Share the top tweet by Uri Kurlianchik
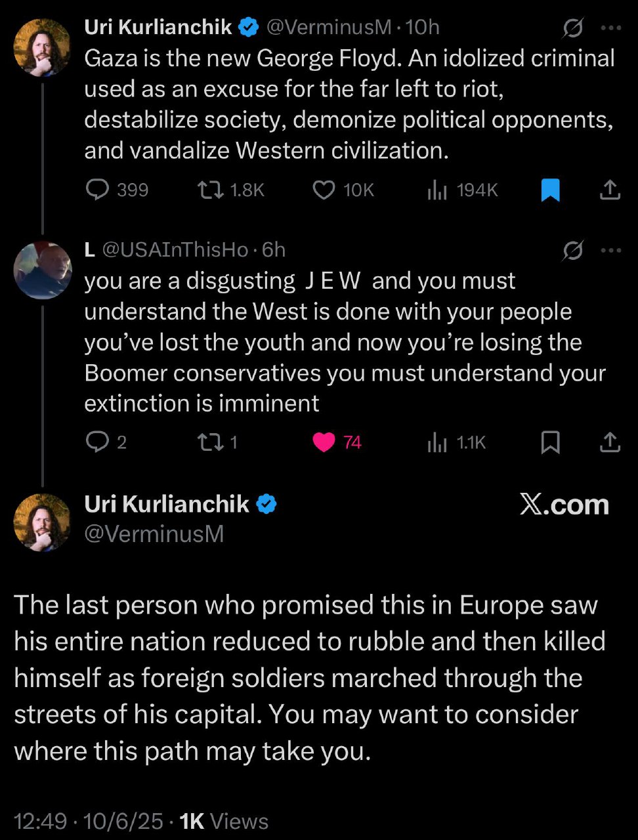The height and width of the screenshot is (840, 638). tap(610, 190)
